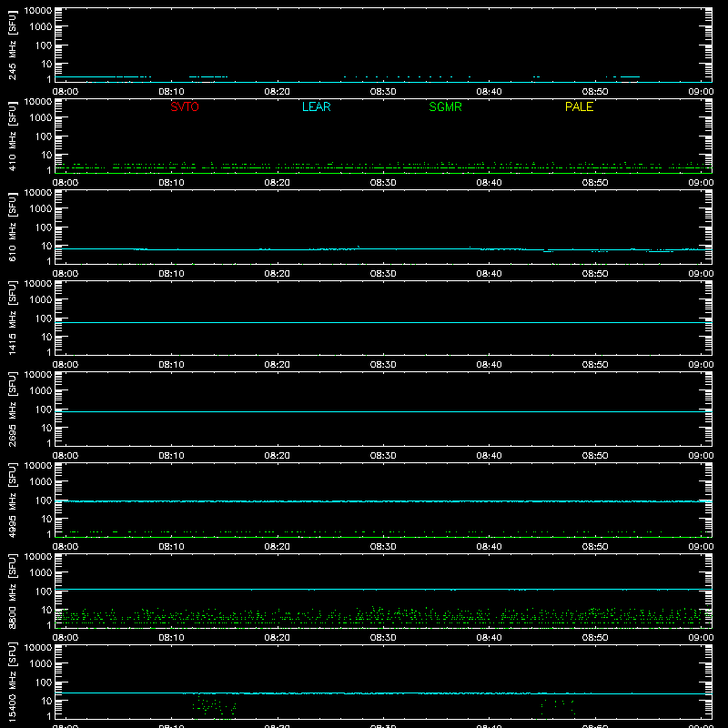Click the 08:40 time label under the 410 MHz plot
This screenshot has height=728, width=728.
pos(489,183)
